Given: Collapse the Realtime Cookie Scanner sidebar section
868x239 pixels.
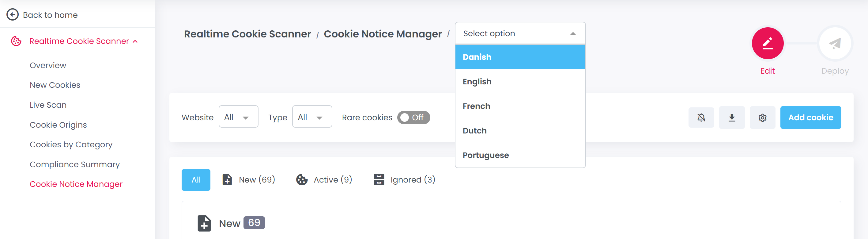Looking at the screenshot, I should coord(135,41).
